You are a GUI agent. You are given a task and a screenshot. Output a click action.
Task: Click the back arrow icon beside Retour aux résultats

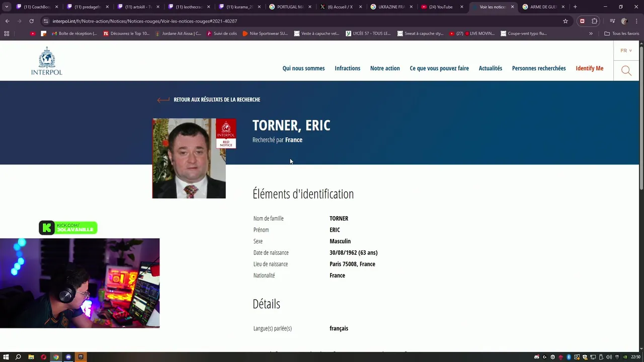(x=163, y=100)
